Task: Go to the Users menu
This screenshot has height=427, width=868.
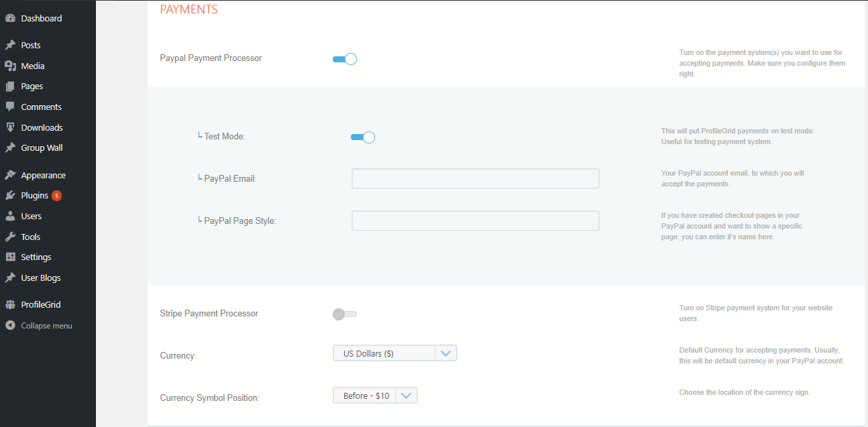Action: (31, 217)
